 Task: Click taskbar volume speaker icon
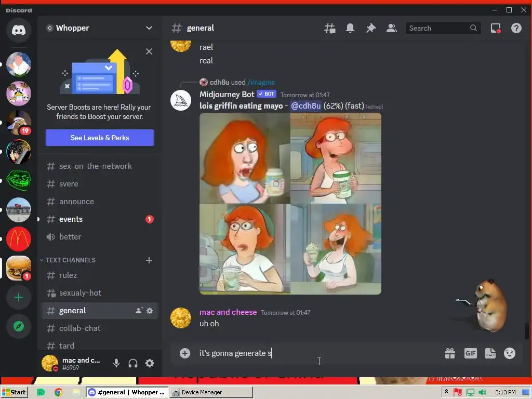482,392
